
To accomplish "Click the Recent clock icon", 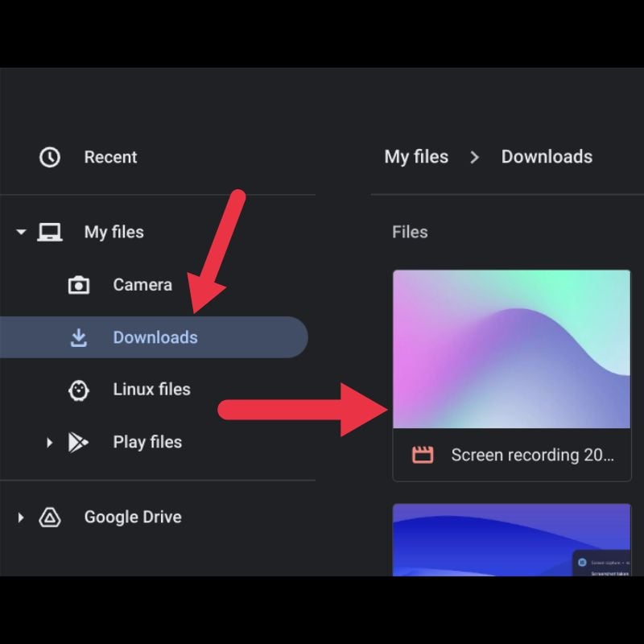I will tap(50, 157).
